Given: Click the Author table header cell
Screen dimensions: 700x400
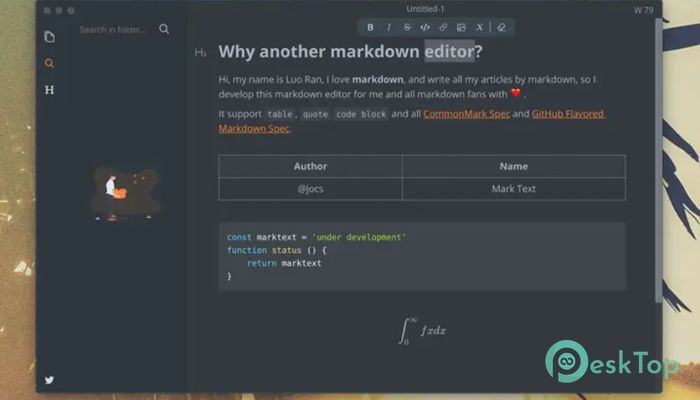Looking at the screenshot, I should point(310,166).
